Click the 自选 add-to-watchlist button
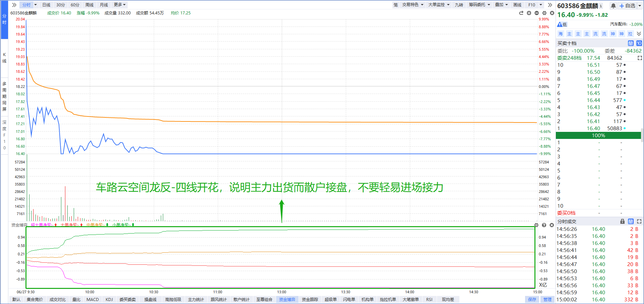This screenshot has height=304, width=644. click(627, 6)
